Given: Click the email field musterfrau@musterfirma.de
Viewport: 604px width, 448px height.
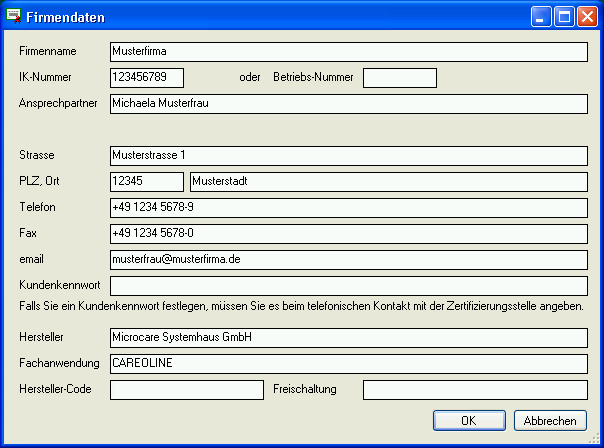Looking at the screenshot, I should pyautogui.click(x=349, y=260).
